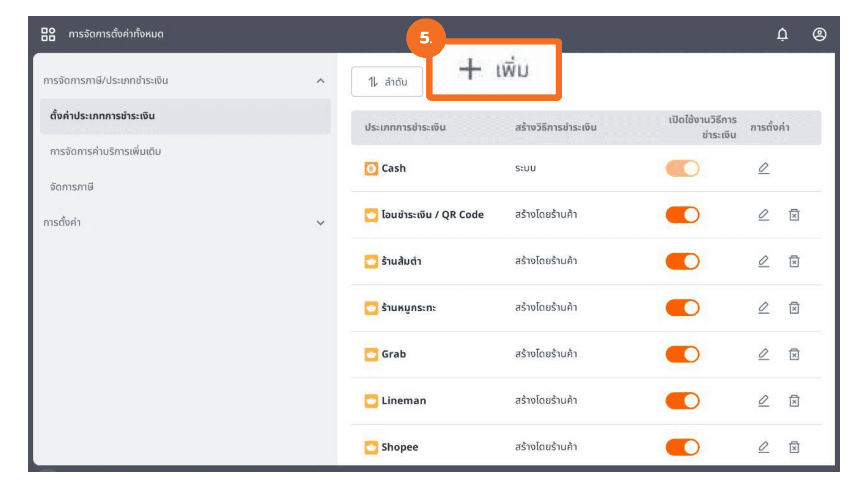The height and width of the screenshot is (488, 868).
Task: Turn off the Grab payment toggle
Action: (682, 354)
